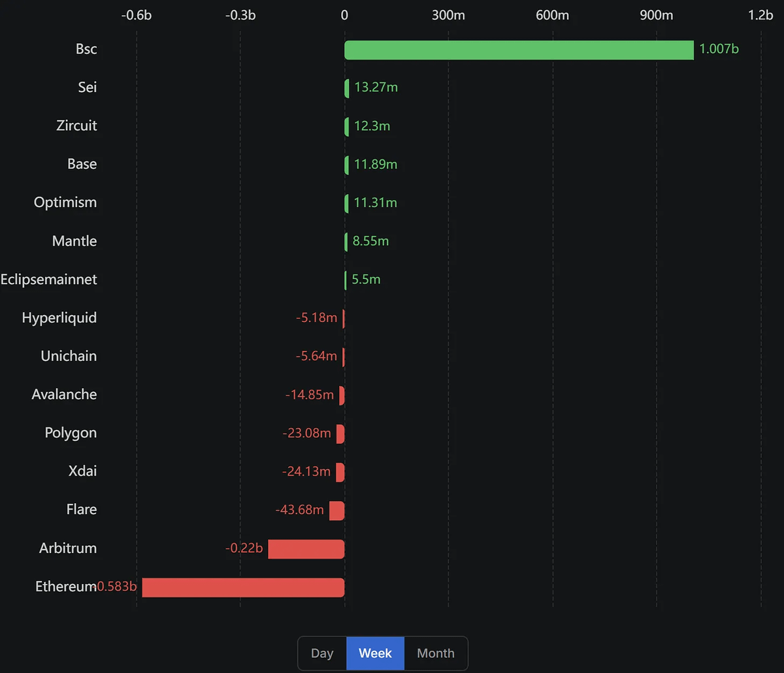Click the Ethereum chain label
This screenshot has height=673, width=784.
click(66, 587)
